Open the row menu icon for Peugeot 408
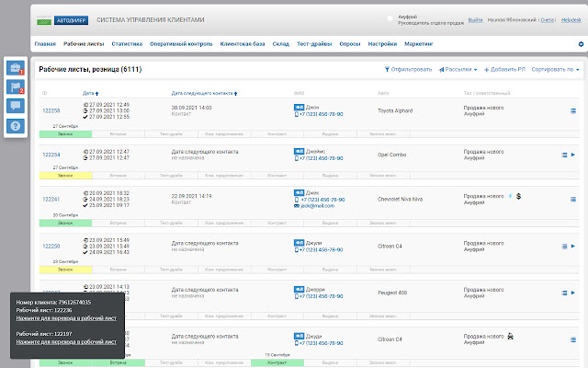This screenshot has height=368, width=588. (564, 293)
